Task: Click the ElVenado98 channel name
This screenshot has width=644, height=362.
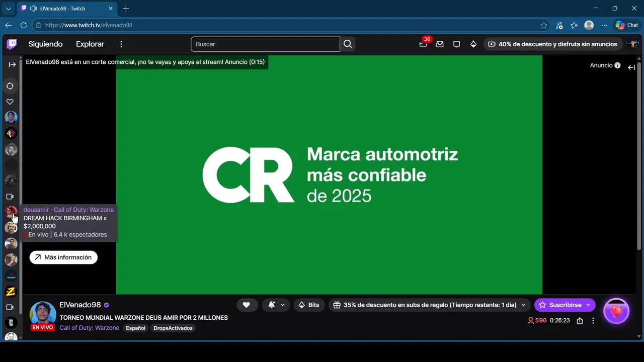Action: (x=80, y=305)
